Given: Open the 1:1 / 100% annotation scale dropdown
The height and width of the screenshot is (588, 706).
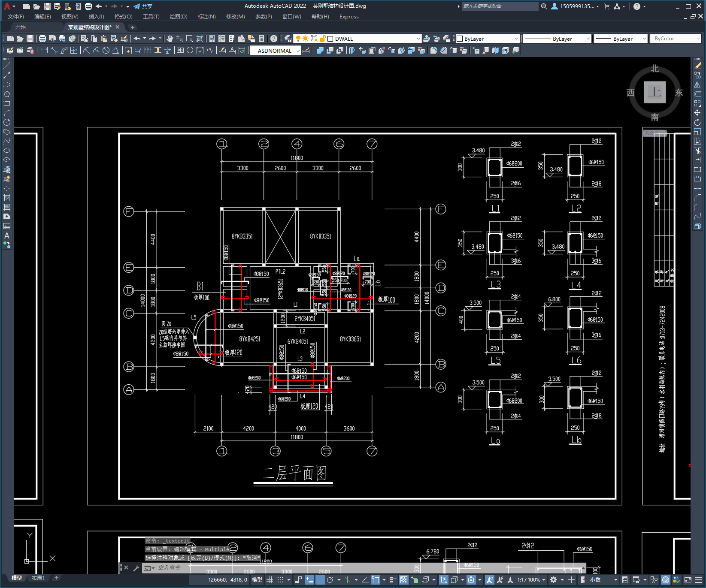Looking at the screenshot, I should (531, 580).
